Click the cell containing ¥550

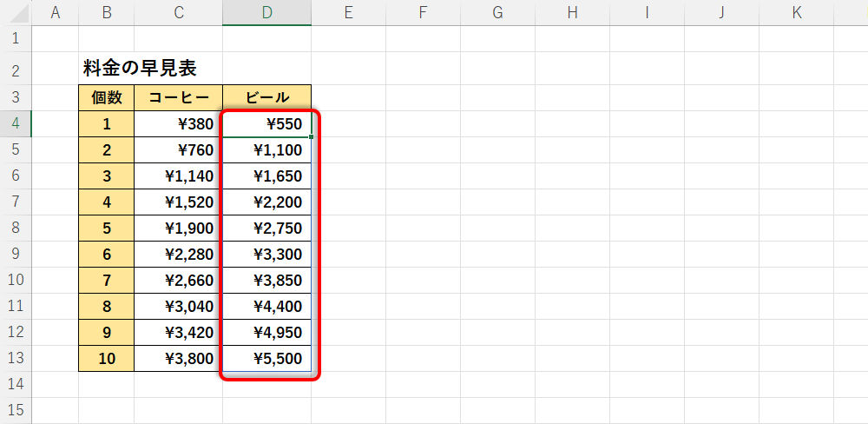266,124
